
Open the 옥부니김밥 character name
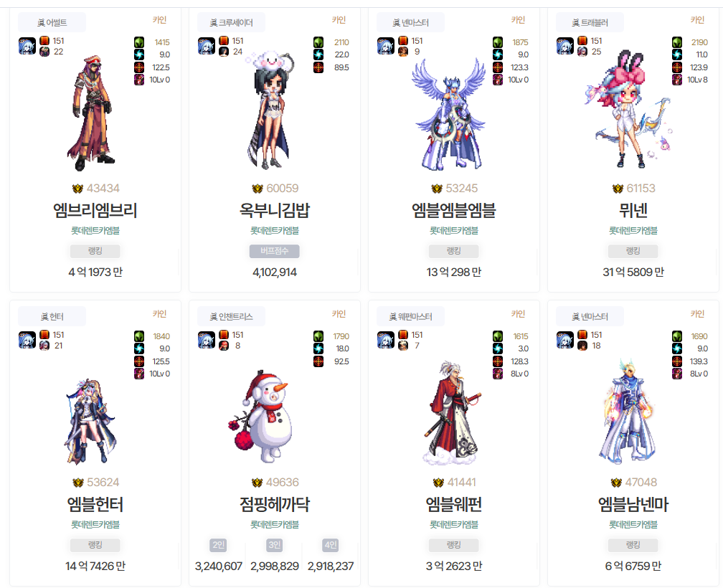click(x=274, y=210)
